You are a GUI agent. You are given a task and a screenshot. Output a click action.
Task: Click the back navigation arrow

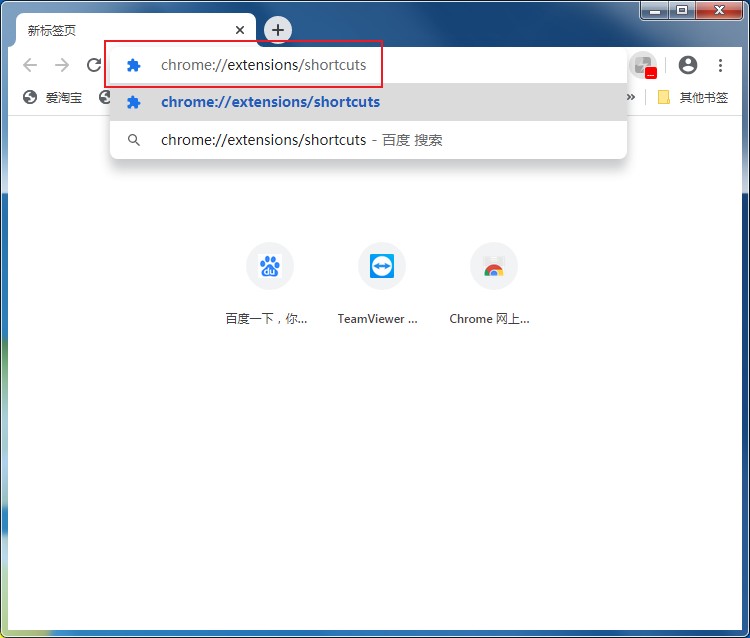[30, 65]
